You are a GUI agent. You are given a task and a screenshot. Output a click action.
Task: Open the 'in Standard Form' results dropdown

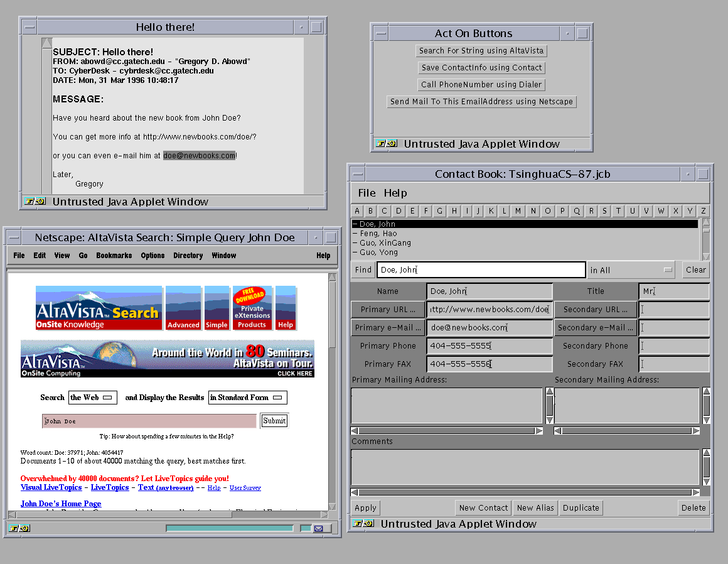(x=247, y=398)
